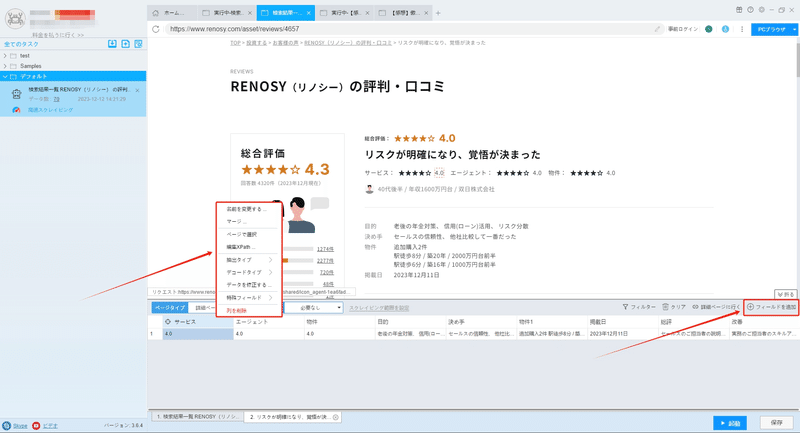The image size is (800, 433).
Task: Click the trash icon for クリア
Action: point(665,307)
